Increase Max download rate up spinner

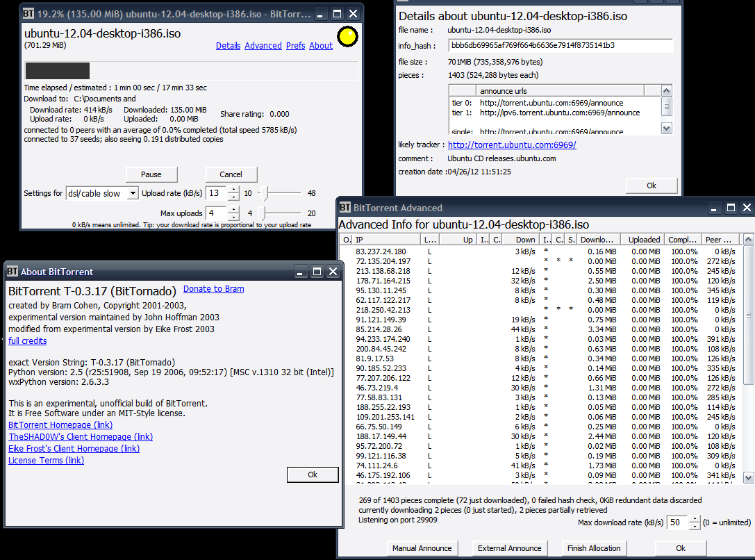tap(695, 519)
